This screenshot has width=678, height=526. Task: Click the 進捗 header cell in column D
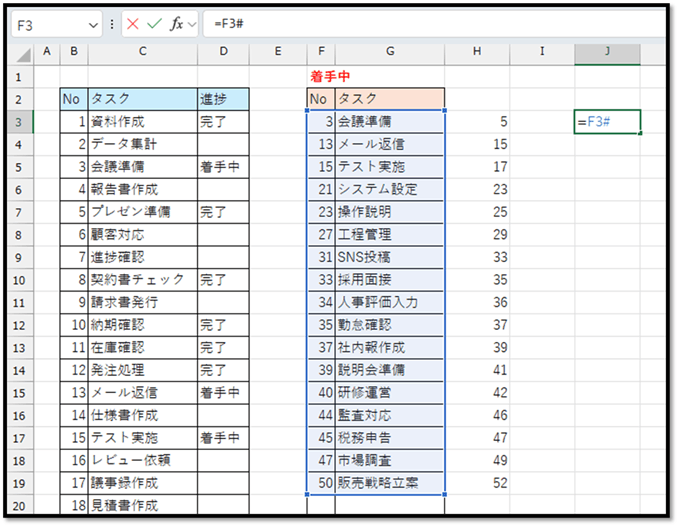click(x=222, y=99)
